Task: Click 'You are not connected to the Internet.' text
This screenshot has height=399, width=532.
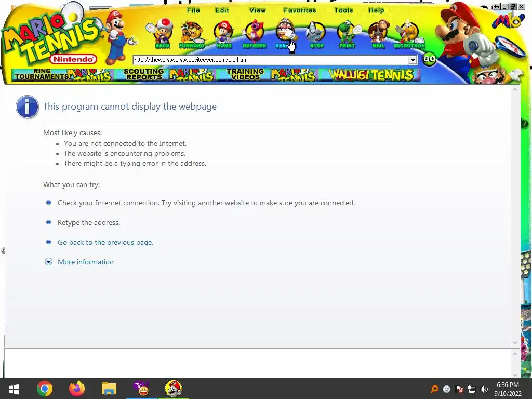Action: (x=125, y=143)
